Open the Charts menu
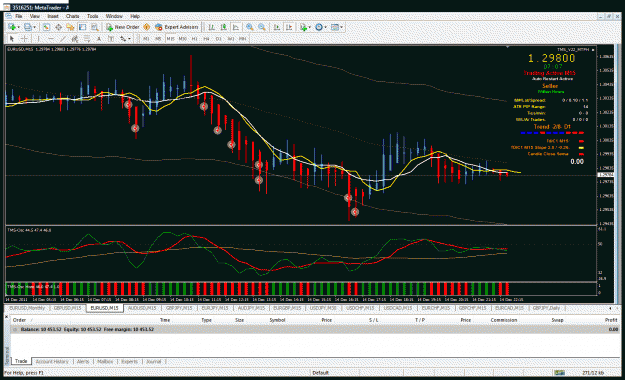 (73, 16)
